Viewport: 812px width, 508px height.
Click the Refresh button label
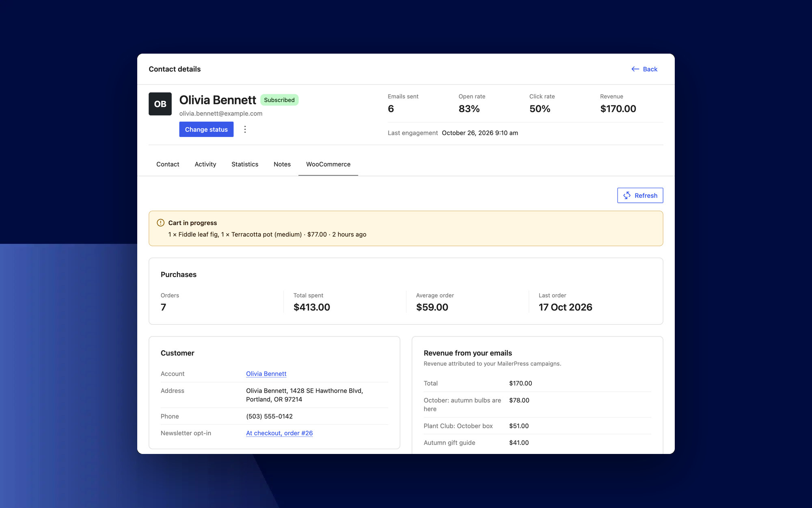tap(646, 195)
